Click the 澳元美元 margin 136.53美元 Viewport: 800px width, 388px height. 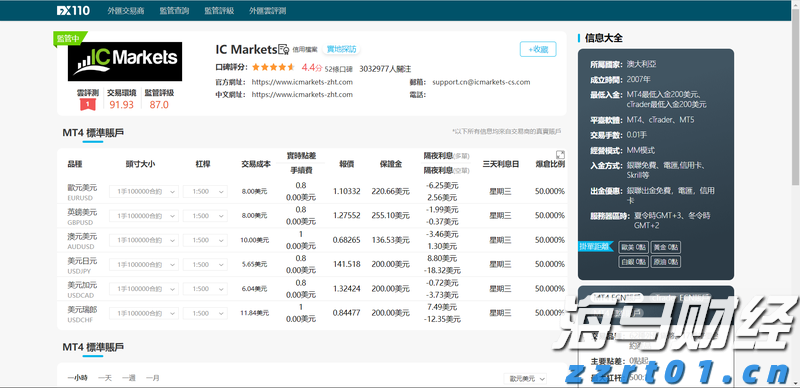390,240
